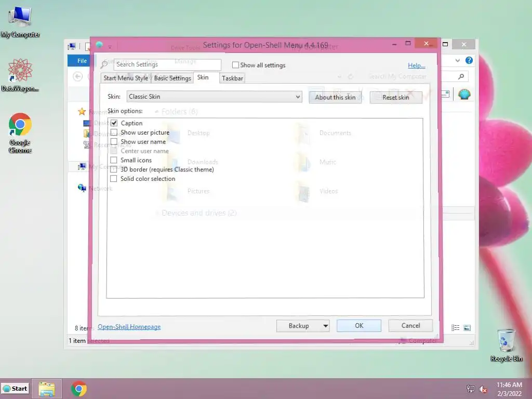Image resolution: width=532 pixels, height=399 pixels.
Task: Open the Open-Shell Homepage link
Action: click(129, 327)
